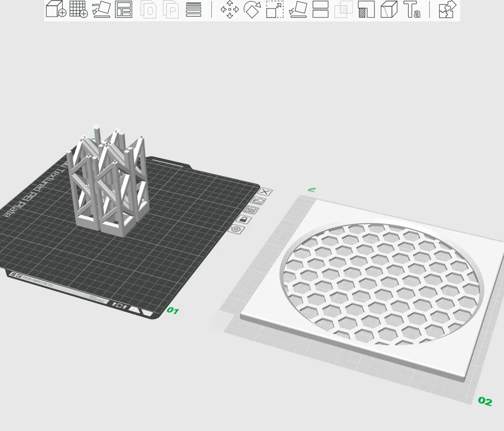This screenshot has width=504, height=431.
Task: Open the Support painting tool
Action: coord(366,10)
